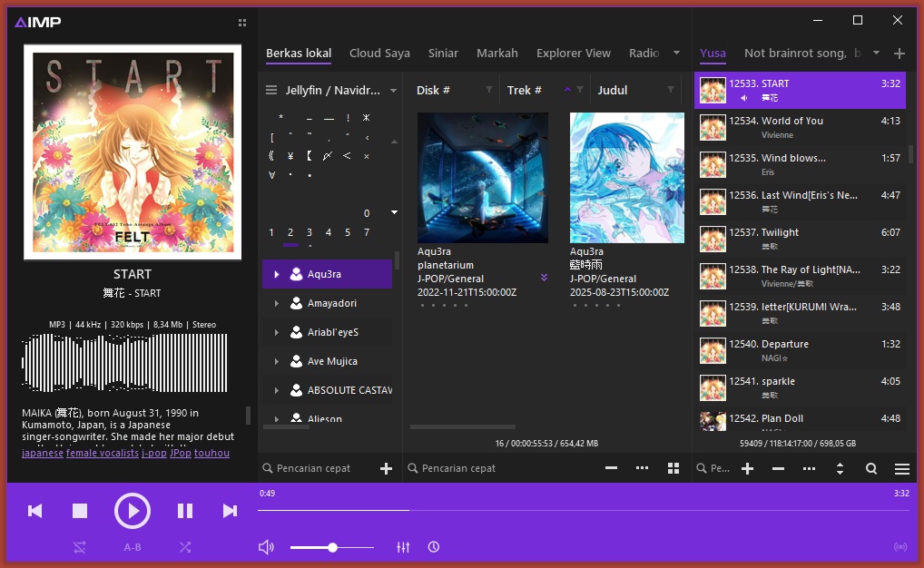Switch to Berkas lokal tab

point(299,53)
